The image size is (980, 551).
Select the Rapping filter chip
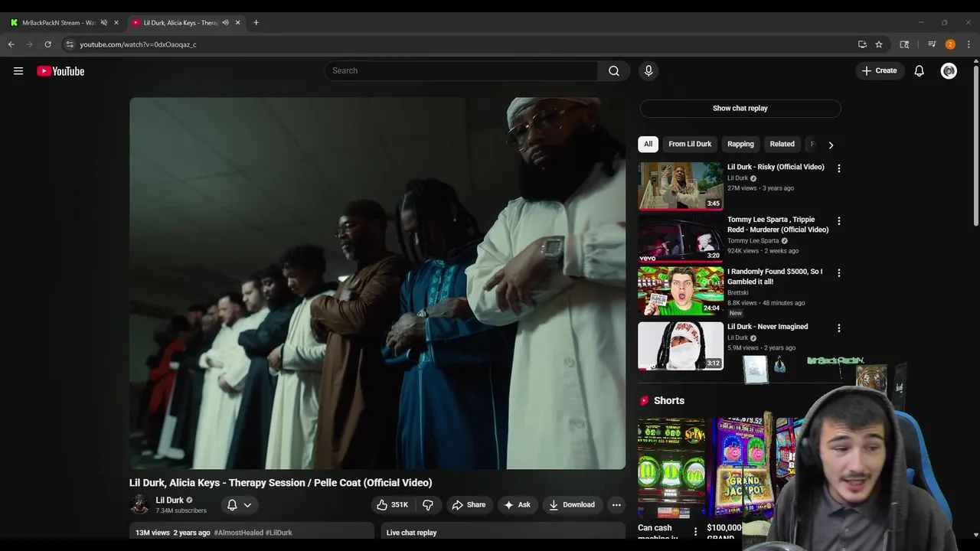point(740,144)
